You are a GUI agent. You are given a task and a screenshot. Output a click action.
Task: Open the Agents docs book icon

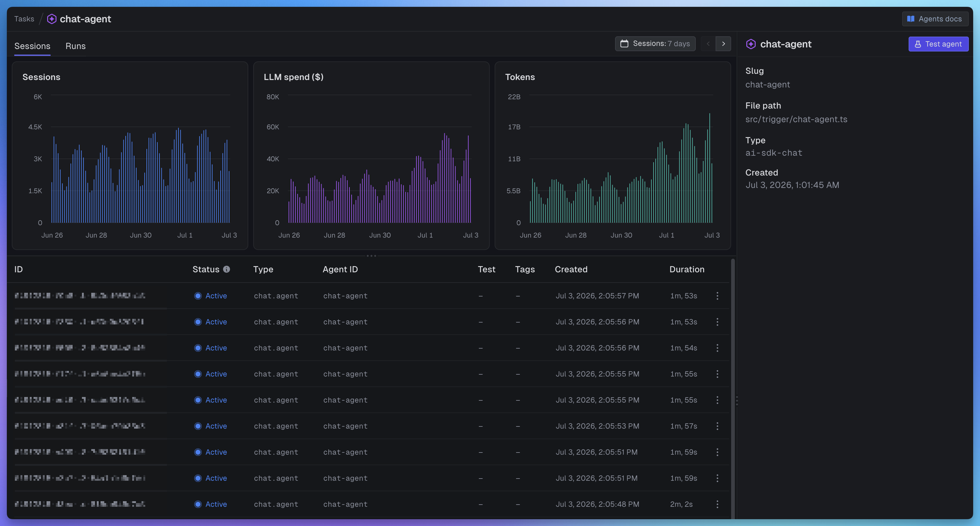point(911,19)
